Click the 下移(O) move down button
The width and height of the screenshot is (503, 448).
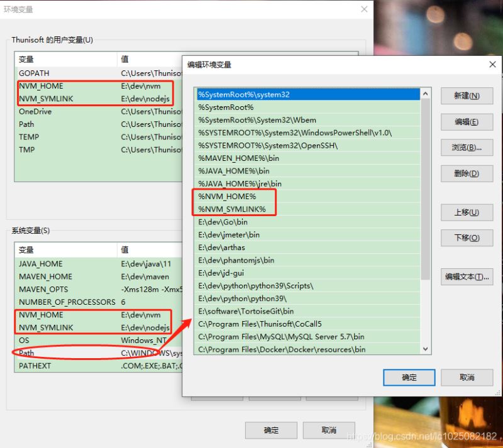click(467, 238)
